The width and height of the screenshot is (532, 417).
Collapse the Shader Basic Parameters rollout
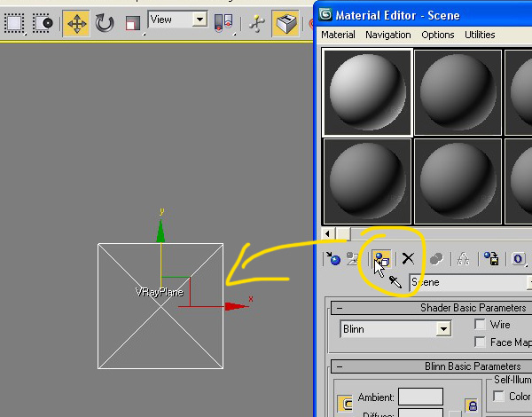point(340,308)
